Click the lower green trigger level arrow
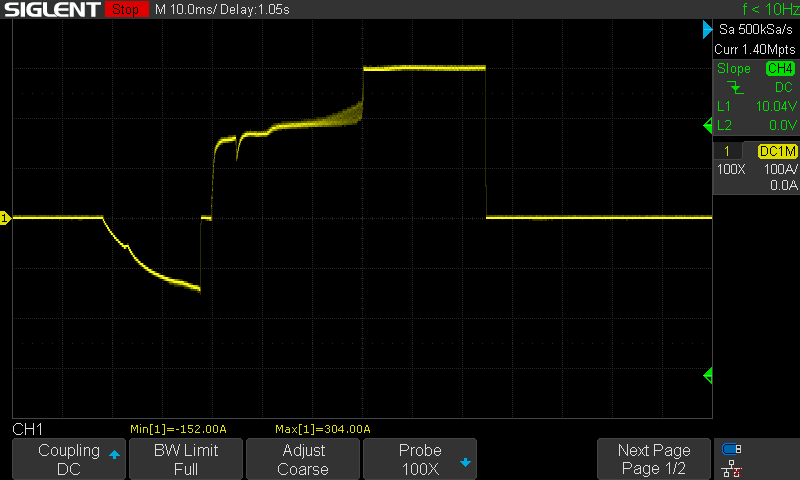Screen dimensions: 800x480 click(x=708, y=376)
